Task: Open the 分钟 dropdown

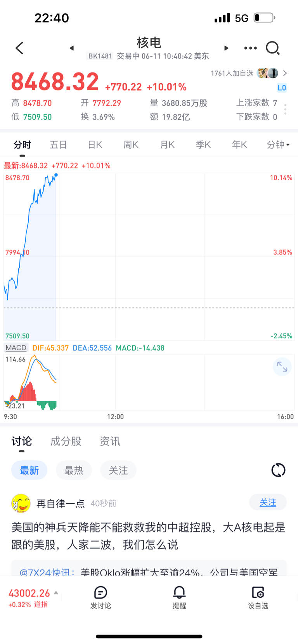Action: [278, 145]
